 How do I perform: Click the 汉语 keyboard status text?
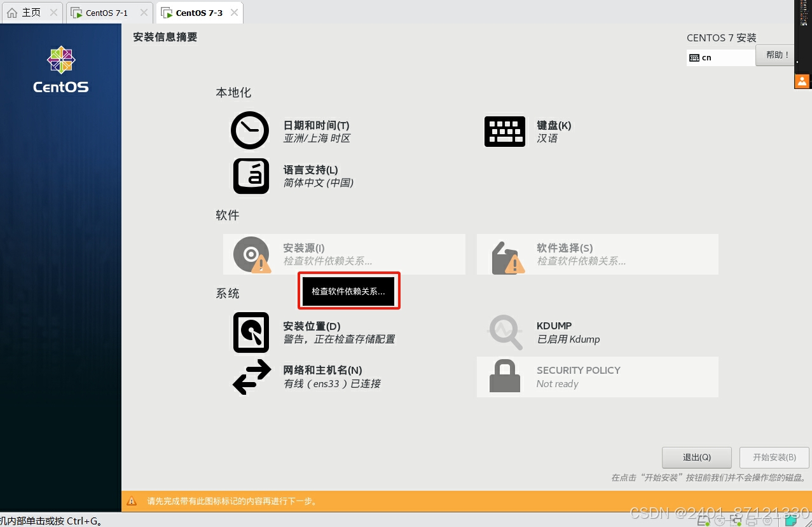(x=547, y=139)
